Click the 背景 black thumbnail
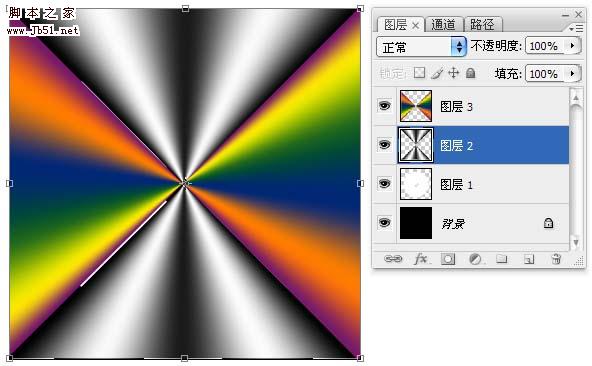592x366 pixels. (x=416, y=223)
